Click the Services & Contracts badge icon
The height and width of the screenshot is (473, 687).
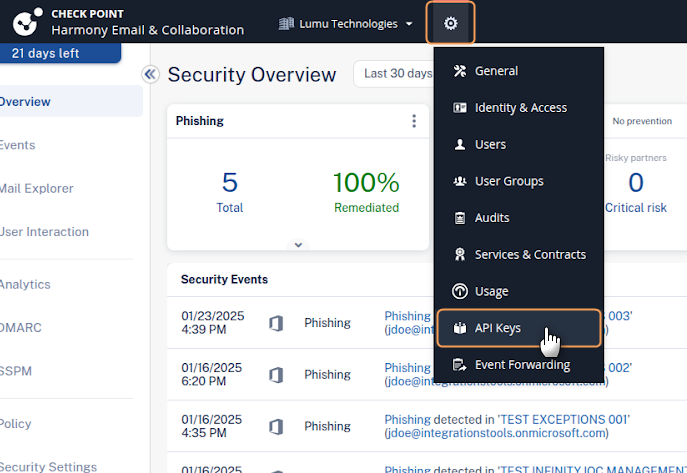(460, 255)
